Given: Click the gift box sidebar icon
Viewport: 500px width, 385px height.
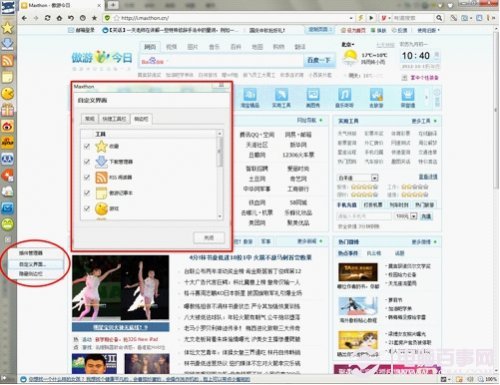Looking at the screenshot, I should click(7, 110).
